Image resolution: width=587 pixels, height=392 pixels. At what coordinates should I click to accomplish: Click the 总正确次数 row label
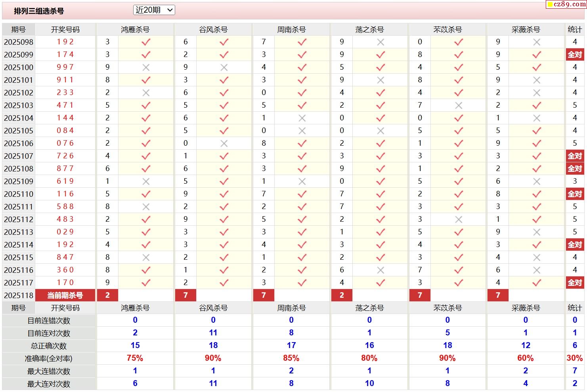49,346
